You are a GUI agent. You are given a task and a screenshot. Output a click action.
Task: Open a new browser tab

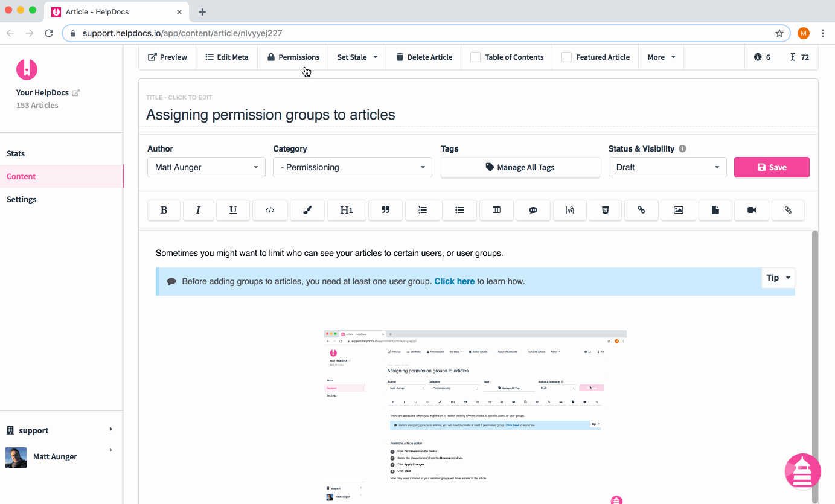202,11
